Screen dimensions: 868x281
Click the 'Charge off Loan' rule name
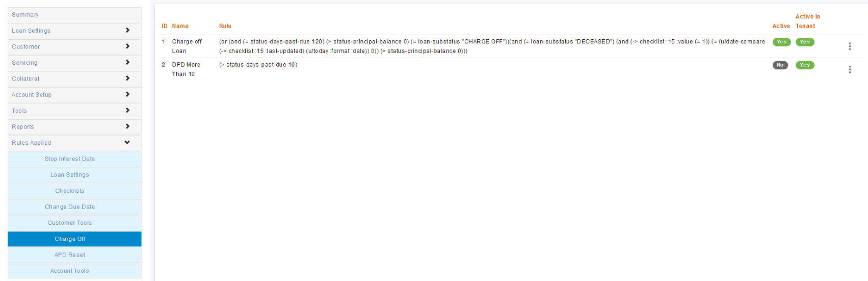point(187,46)
